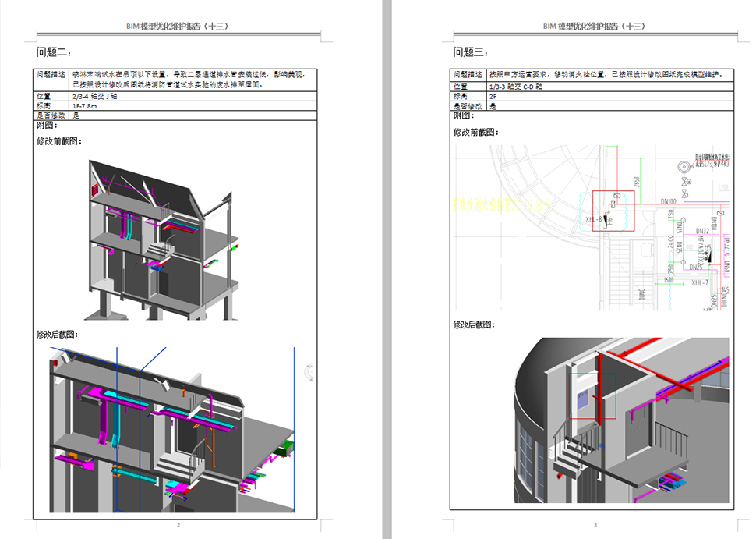Click the 2F elevation cell on page 3

click(493, 96)
